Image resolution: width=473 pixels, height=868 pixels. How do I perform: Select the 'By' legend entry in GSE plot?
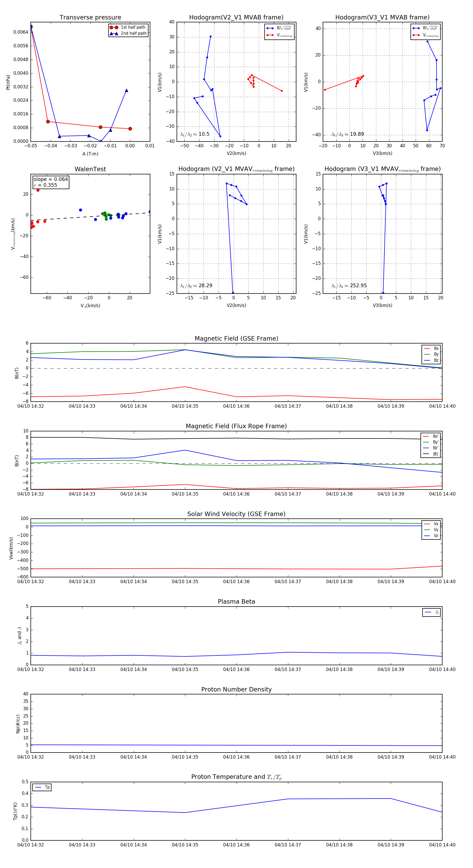click(431, 354)
